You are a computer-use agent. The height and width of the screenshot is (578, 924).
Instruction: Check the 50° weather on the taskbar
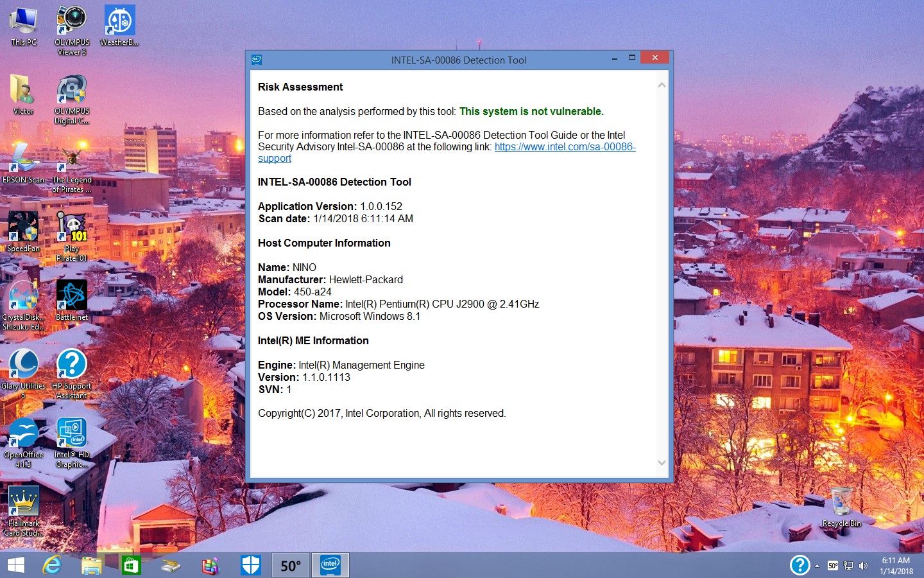(x=290, y=565)
